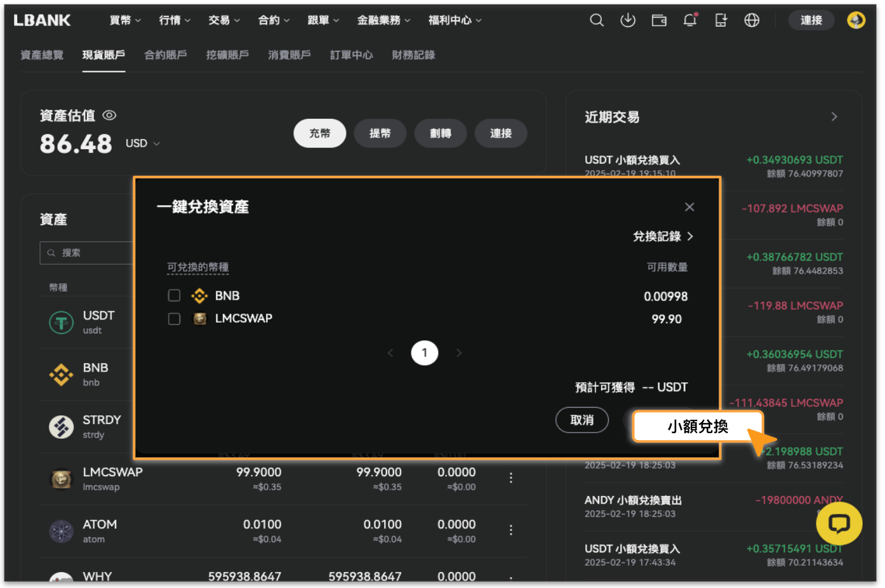Click the 連接 button in top header
This screenshot has height=588, width=885.
pos(811,20)
